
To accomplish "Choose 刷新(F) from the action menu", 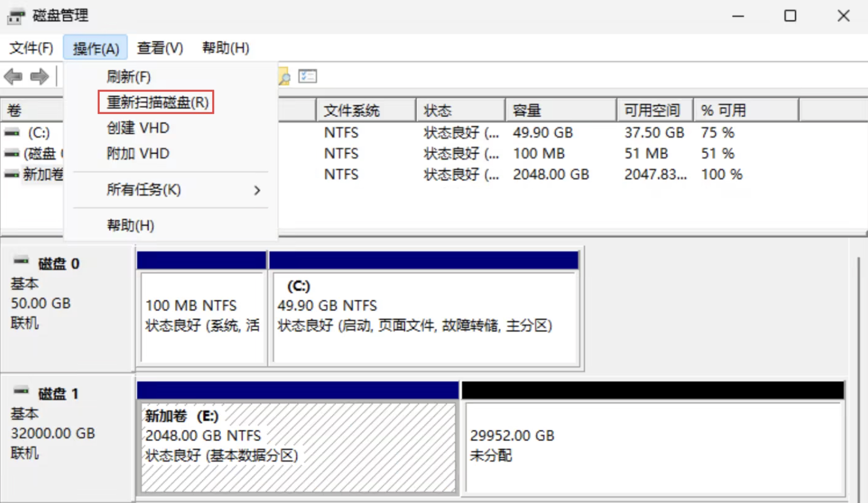I will 171,77.
